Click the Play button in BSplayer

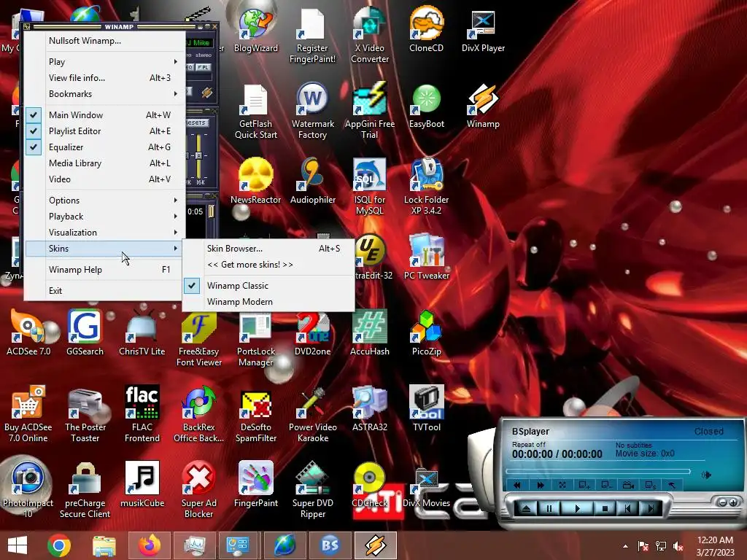[x=577, y=508]
